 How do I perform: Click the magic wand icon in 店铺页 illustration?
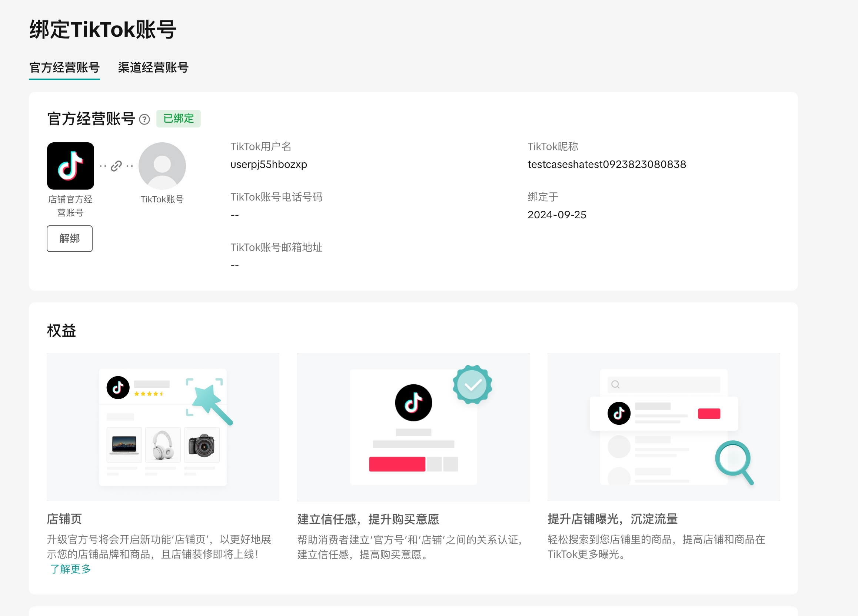[x=211, y=403]
